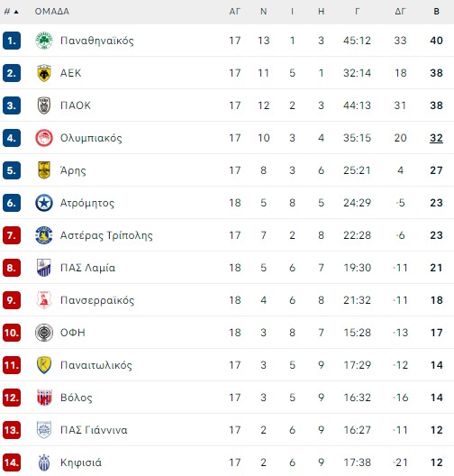Image resolution: width=454 pixels, height=476 pixels.
Task: Click the Panathinaikos green clover crest
Action: 44,41
